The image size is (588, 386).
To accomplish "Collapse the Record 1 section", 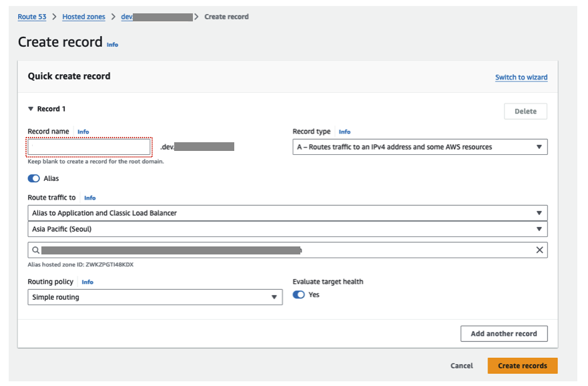I will [x=31, y=109].
